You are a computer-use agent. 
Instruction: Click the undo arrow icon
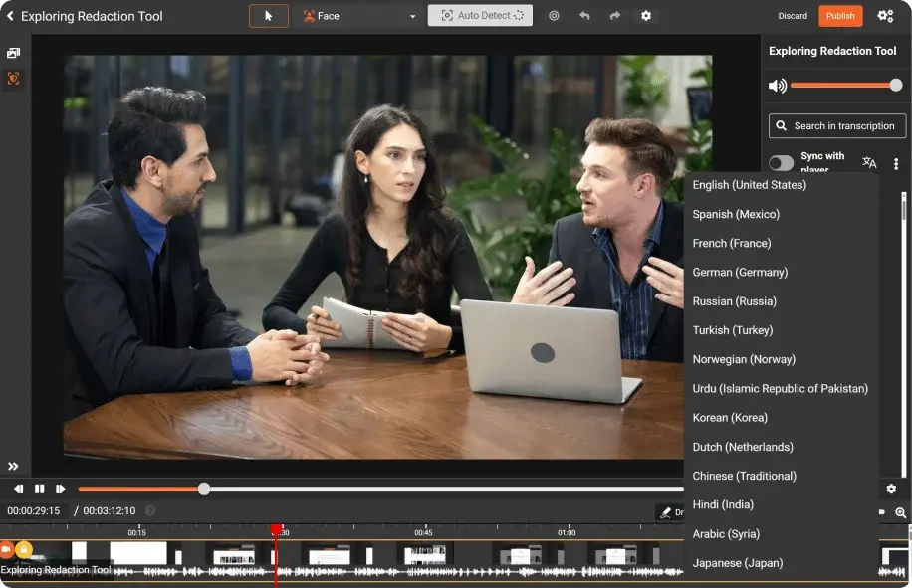[x=584, y=16]
